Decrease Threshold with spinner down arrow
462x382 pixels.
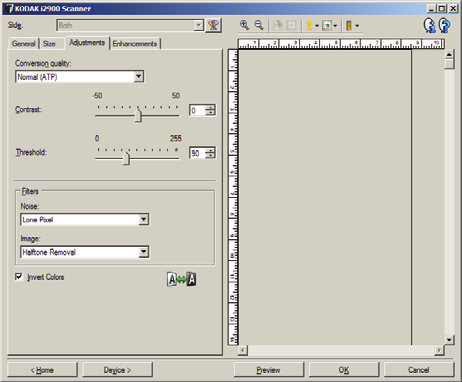[x=210, y=156]
